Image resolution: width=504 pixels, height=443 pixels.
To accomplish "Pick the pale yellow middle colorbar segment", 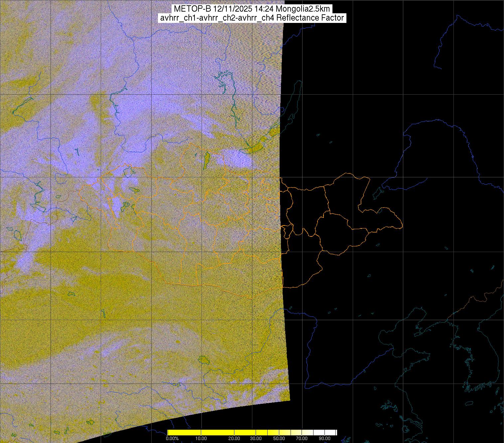I will pyautogui.click(x=286, y=432).
